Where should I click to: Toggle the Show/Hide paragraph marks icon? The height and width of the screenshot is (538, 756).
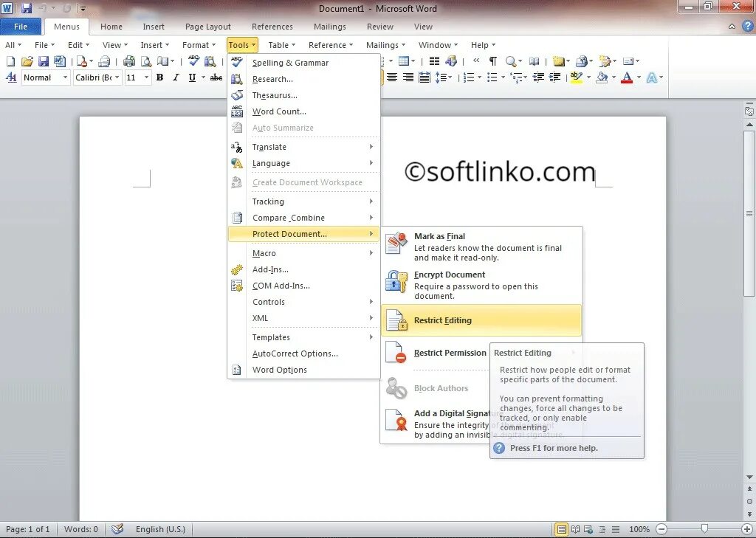coord(492,61)
